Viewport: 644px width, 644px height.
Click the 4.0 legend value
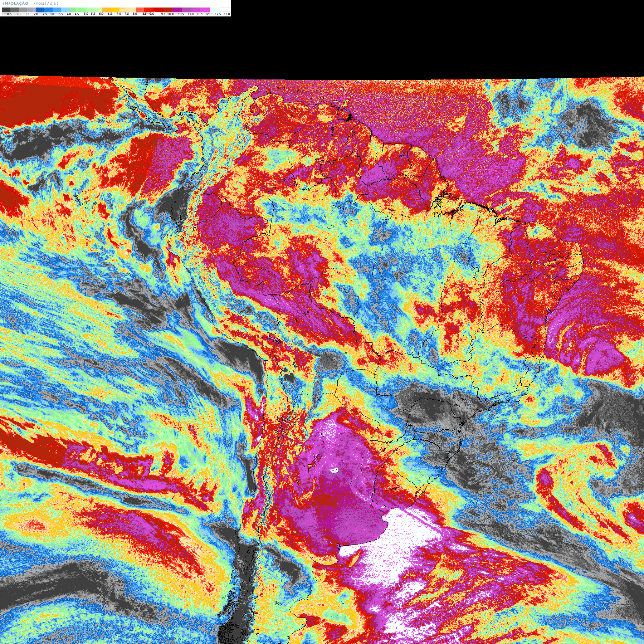point(69,14)
